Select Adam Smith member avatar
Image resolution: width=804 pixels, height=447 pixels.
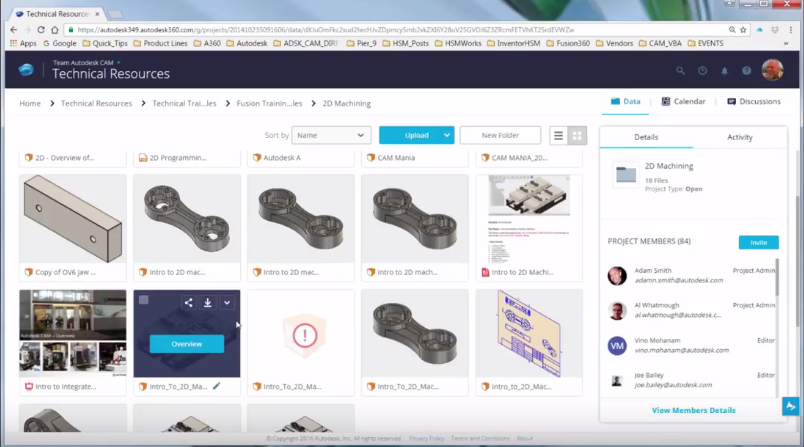tap(617, 276)
